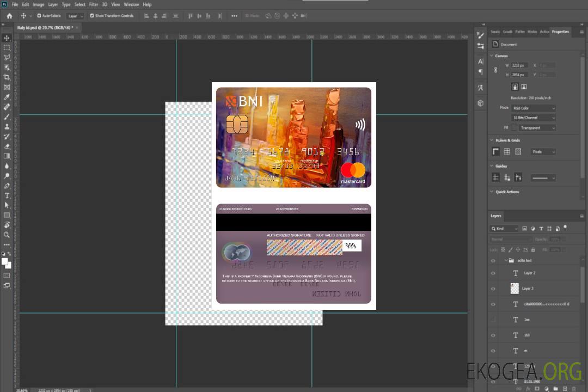The width and height of the screenshot is (588, 392).
Task: Hide Layer 2 using its eye icon
Action: pyautogui.click(x=493, y=273)
